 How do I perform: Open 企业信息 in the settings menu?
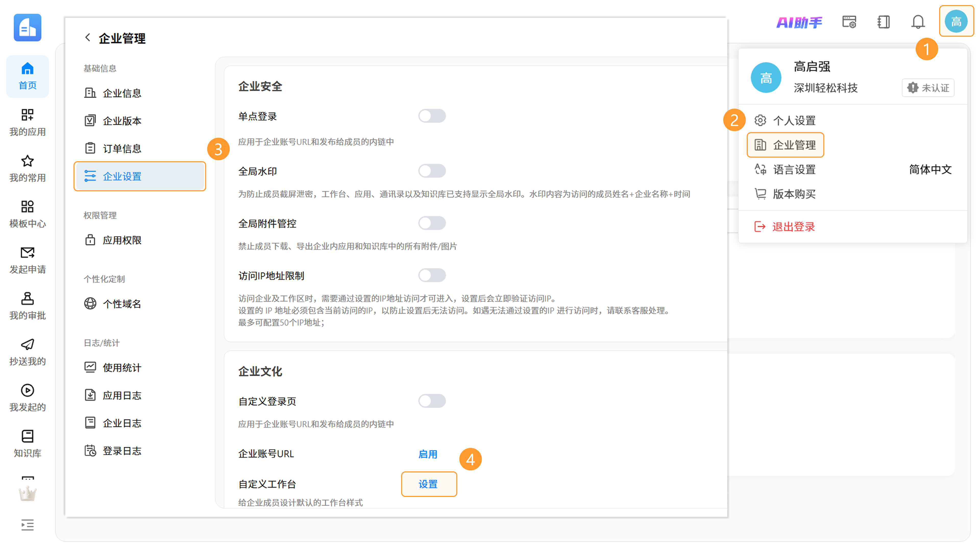click(140, 93)
